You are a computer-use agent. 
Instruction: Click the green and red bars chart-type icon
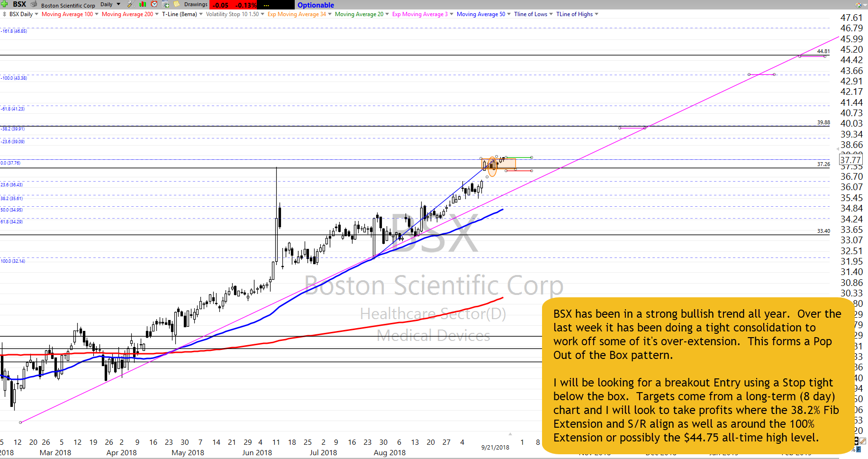(x=143, y=4)
